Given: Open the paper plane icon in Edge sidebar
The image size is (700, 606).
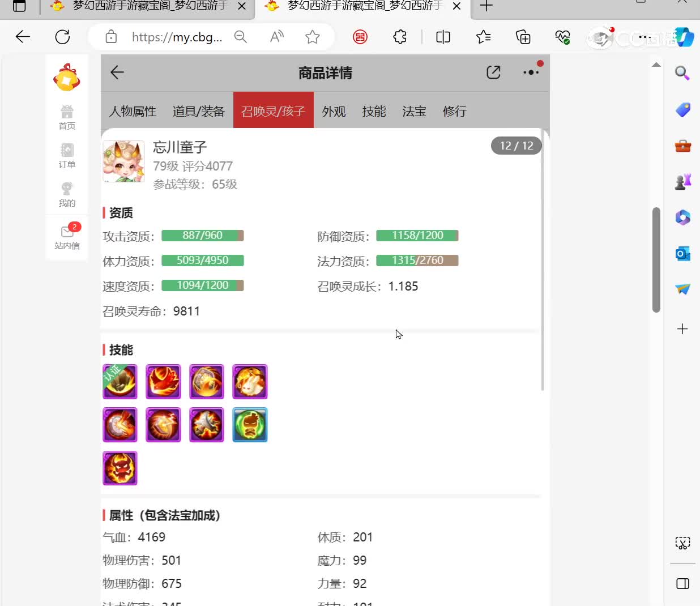Looking at the screenshot, I should coord(682,289).
